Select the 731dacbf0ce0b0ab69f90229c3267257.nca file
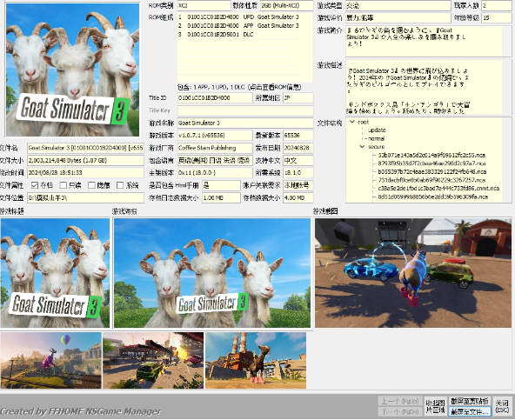The width and height of the screenshot is (515, 420). (431, 180)
